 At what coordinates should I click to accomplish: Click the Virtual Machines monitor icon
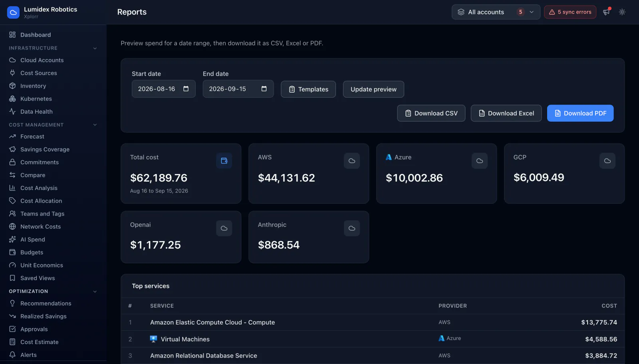coord(153,339)
